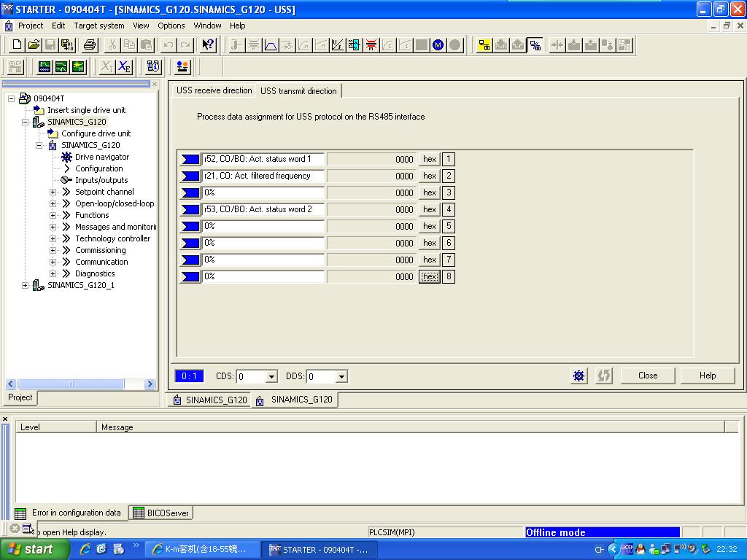Print using the printer toolbar icon

90,45
